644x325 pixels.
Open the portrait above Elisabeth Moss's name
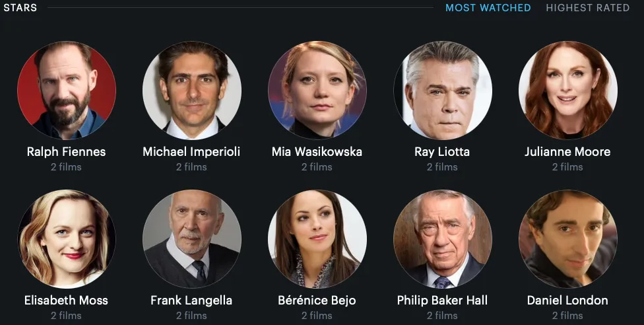(67, 238)
